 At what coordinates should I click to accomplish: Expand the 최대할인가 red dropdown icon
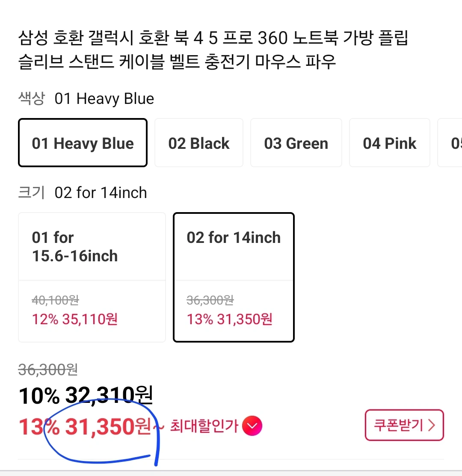coord(252,426)
